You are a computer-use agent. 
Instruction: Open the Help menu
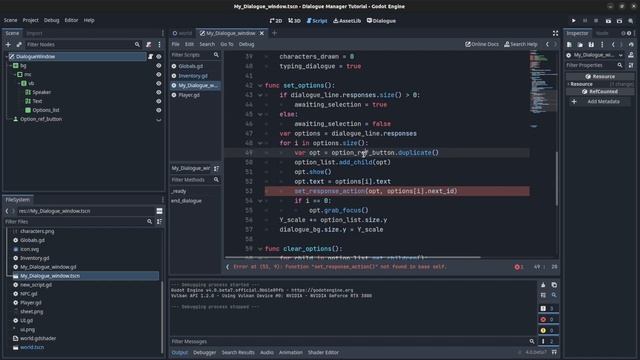coord(89,20)
